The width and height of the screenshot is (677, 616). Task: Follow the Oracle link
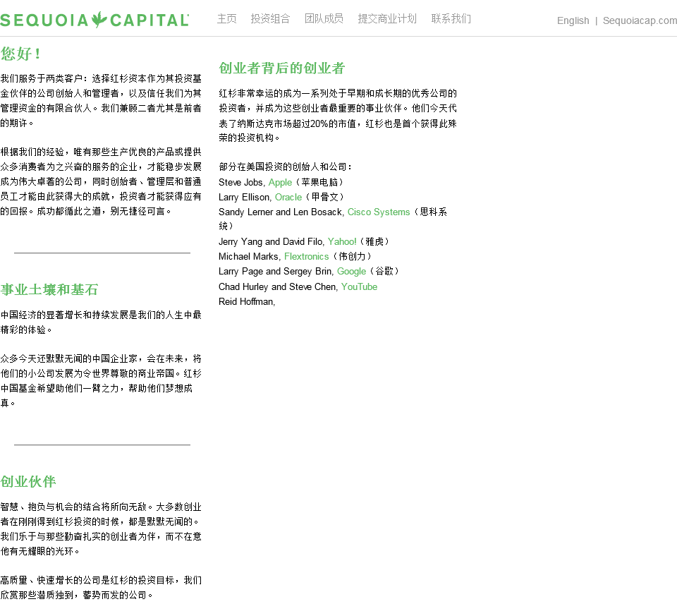click(288, 197)
